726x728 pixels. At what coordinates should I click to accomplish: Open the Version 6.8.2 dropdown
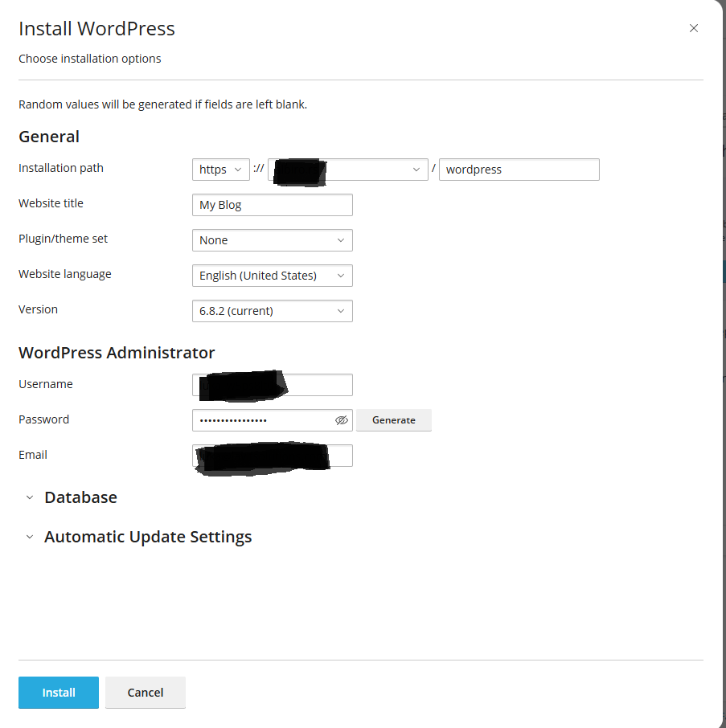click(x=273, y=311)
